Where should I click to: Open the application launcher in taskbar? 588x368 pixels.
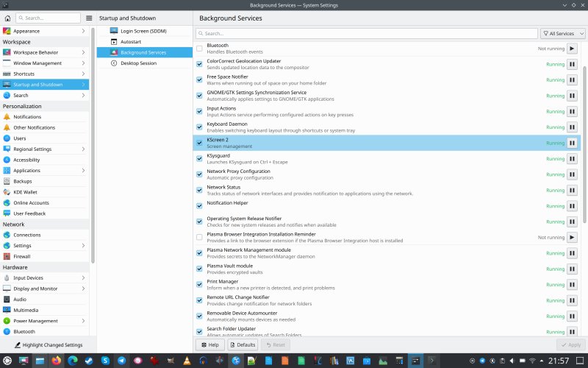coord(7,361)
